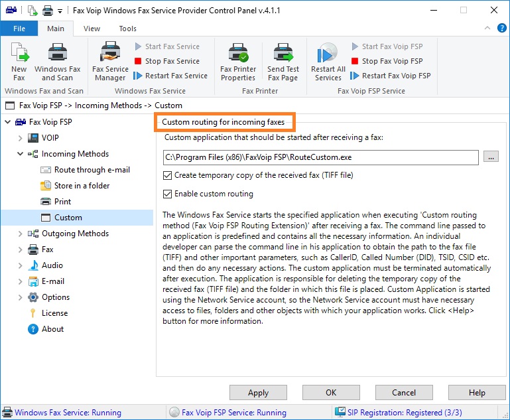510x420 pixels.
Task: Toggle Create temporary copy of received fax
Action: (x=167, y=176)
